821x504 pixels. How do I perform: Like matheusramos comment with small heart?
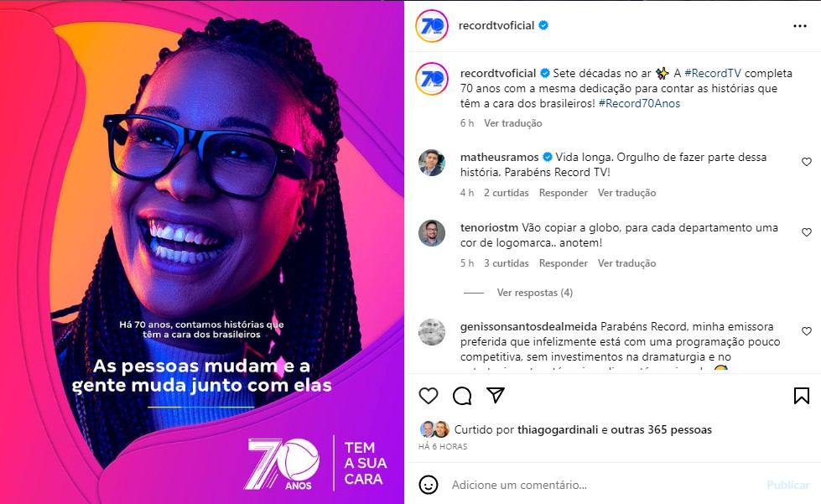(807, 162)
